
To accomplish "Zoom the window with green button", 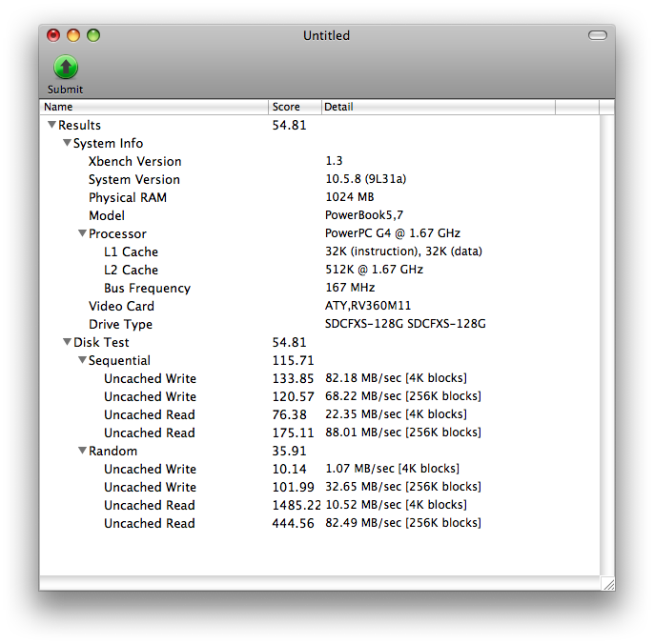I will [93, 35].
